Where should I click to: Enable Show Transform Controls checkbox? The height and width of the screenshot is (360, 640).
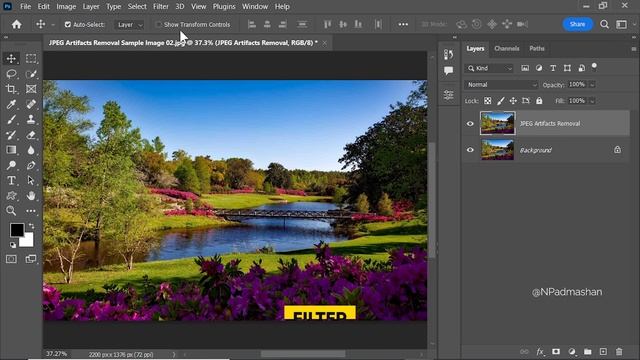click(x=158, y=24)
